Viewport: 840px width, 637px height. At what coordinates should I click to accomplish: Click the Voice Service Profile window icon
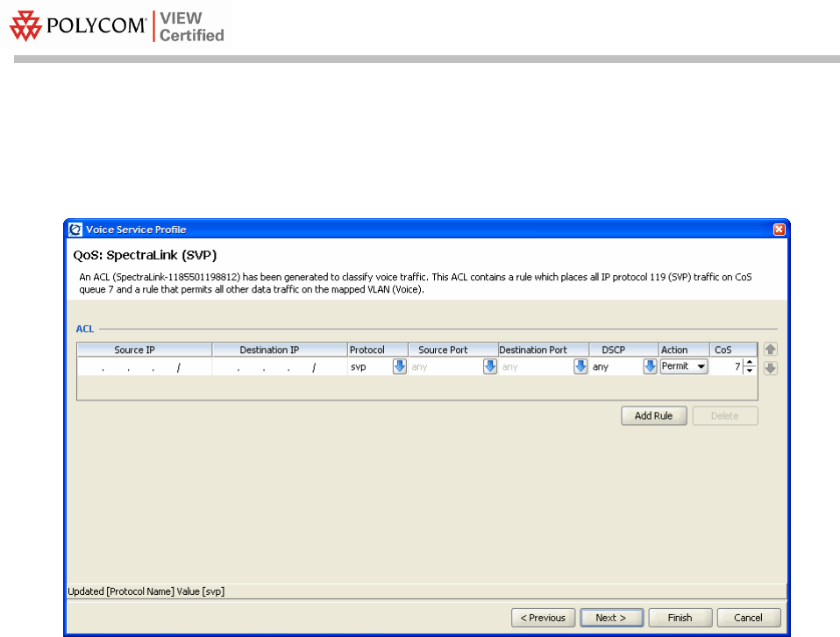(x=75, y=230)
